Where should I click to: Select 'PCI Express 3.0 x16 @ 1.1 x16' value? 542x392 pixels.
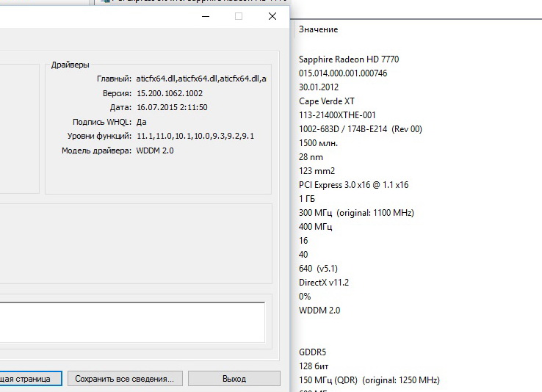coord(353,185)
